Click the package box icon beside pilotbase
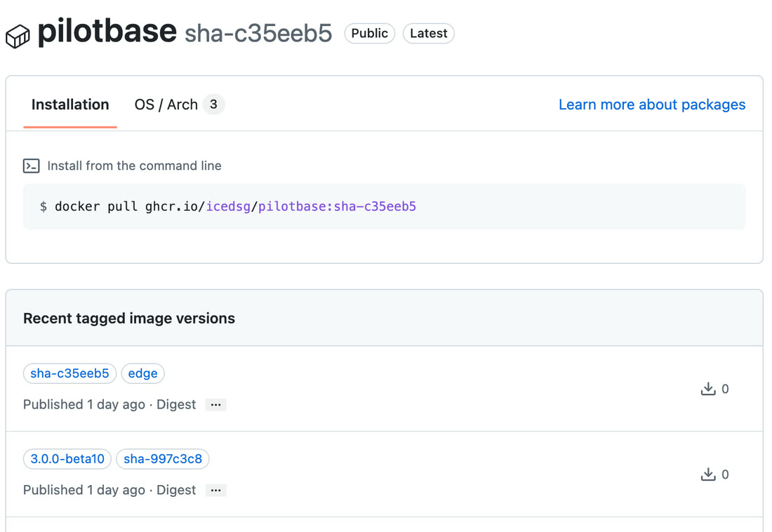Screen dimensions: 772x532 [x=18, y=36]
